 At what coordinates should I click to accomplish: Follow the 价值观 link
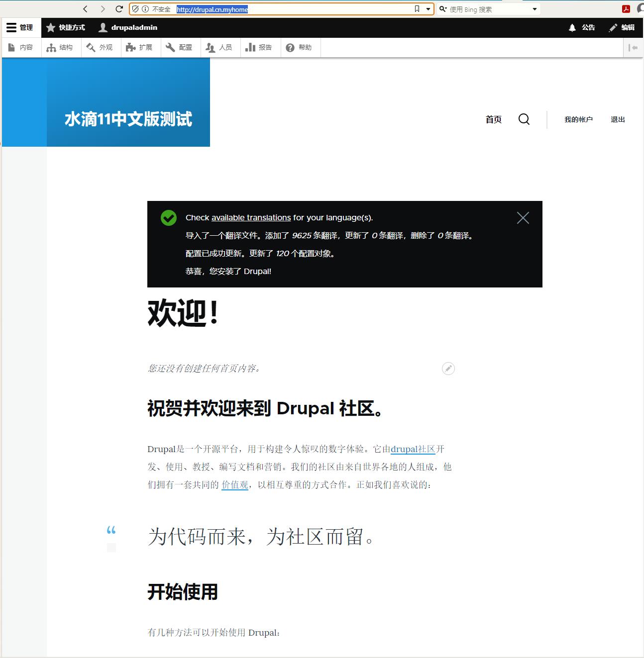(235, 485)
